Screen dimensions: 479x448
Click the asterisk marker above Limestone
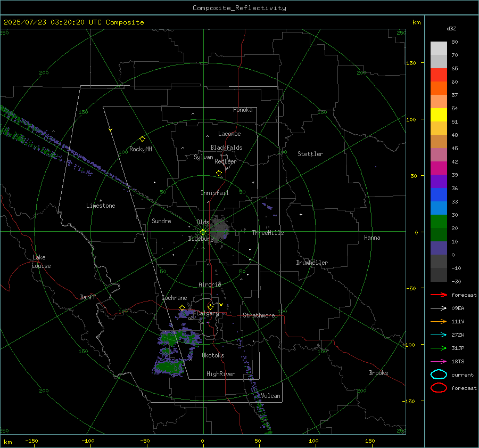[x=101, y=201]
